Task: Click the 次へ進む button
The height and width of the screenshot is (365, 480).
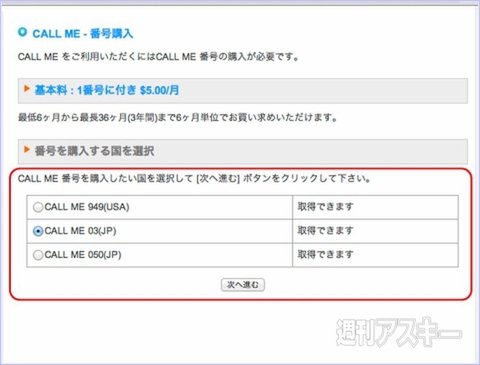Action: click(x=243, y=285)
